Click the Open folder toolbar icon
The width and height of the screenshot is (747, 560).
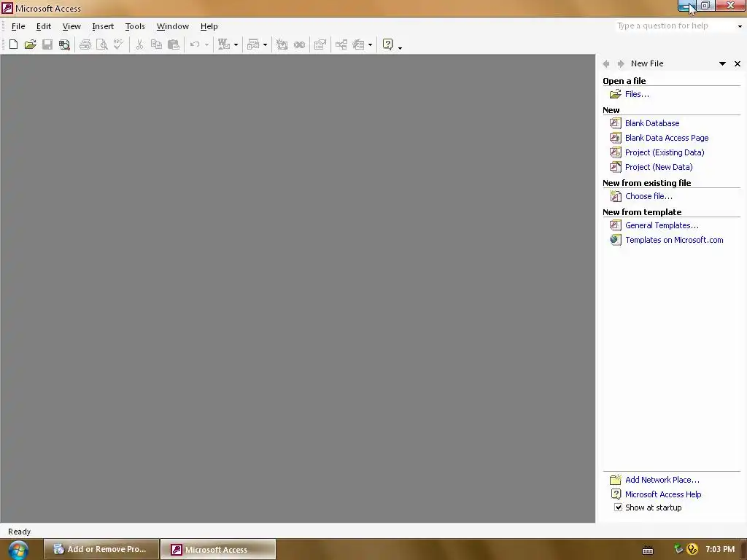(x=31, y=44)
